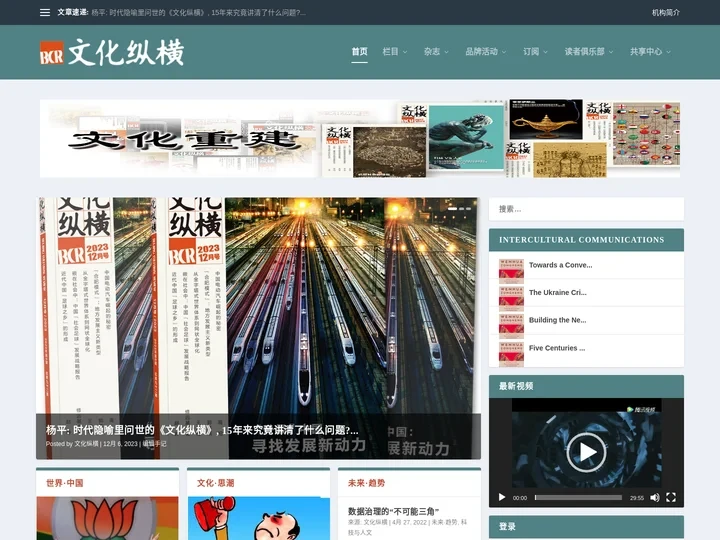
Task: Open the 未来·趋势 section heading
Action: pyautogui.click(x=366, y=483)
